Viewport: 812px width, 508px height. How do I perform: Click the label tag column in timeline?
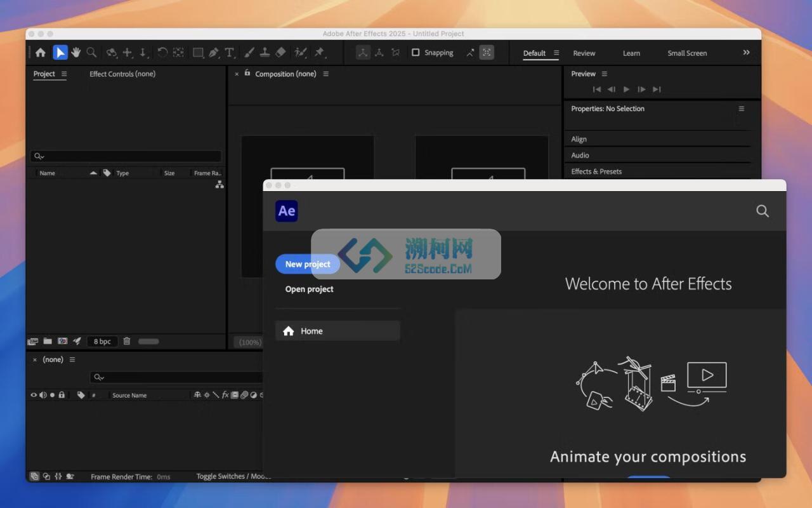click(x=81, y=395)
